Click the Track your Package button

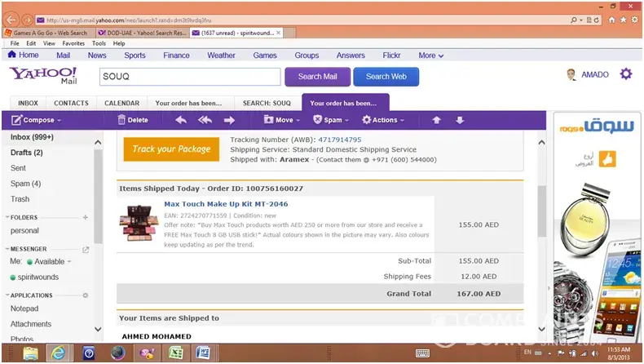171,149
